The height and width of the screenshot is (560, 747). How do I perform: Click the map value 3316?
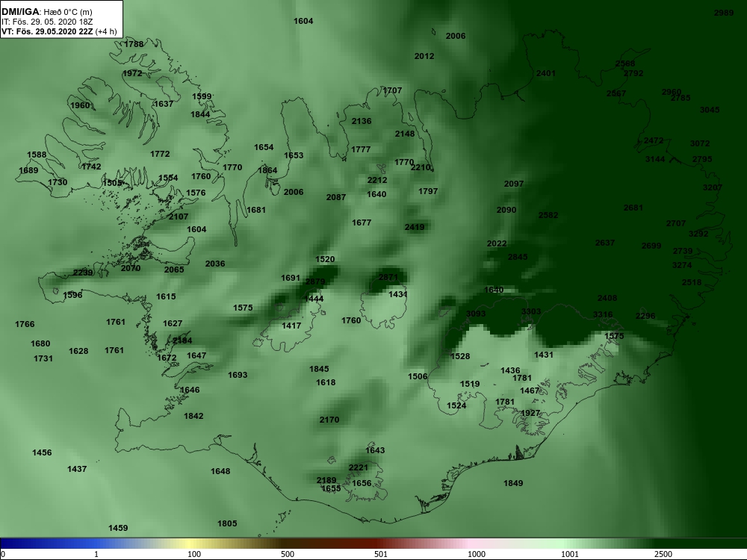[x=603, y=315]
